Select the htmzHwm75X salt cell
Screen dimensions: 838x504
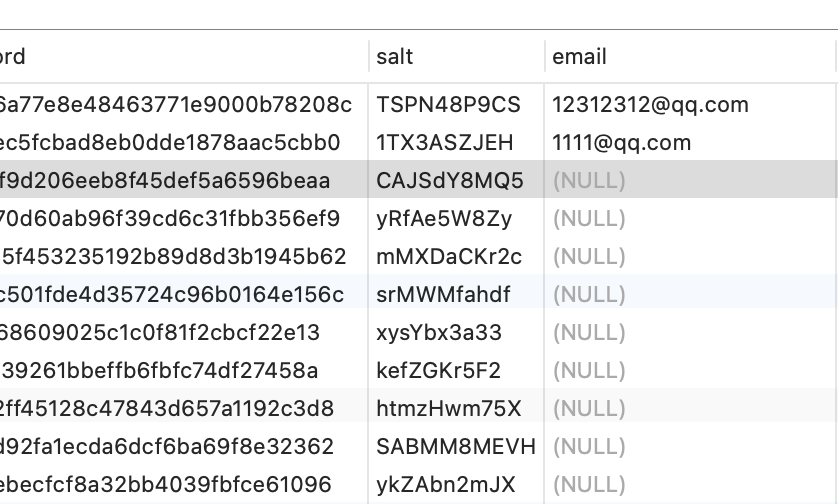449,408
